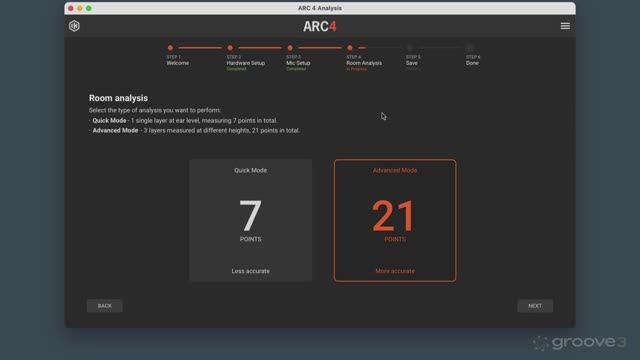The image size is (640, 360).
Task: Close the ARC 4 Analysis window
Action: click(x=71, y=8)
